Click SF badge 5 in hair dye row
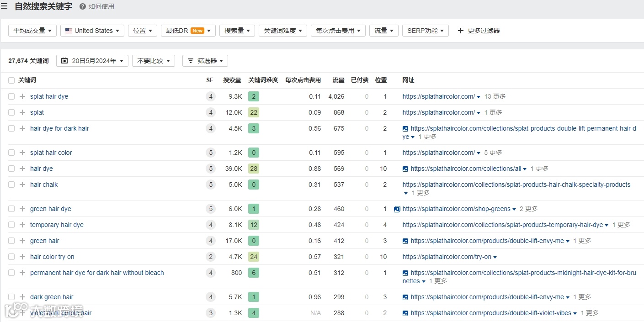The image size is (644, 322). (211, 169)
